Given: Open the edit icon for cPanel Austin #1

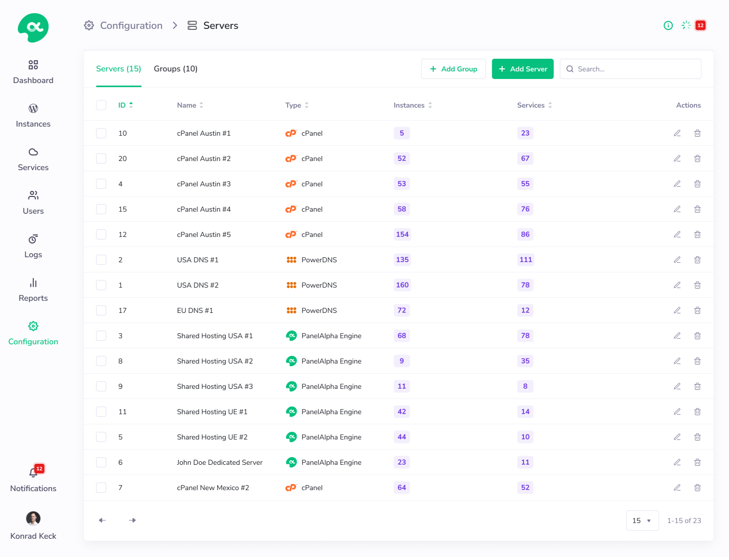Looking at the screenshot, I should (677, 133).
